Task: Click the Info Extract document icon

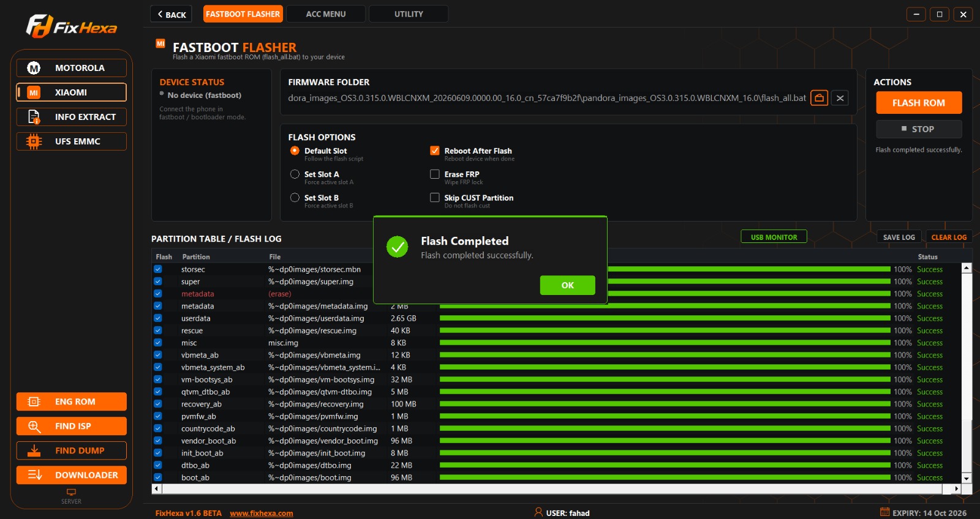Action: point(34,117)
